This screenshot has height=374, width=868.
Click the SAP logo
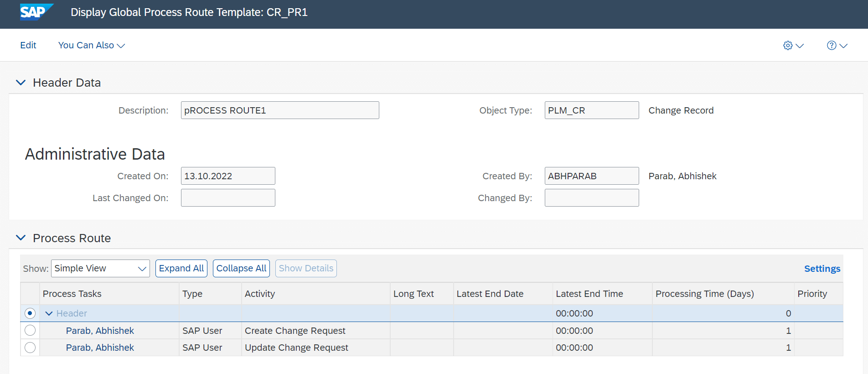tap(36, 12)
